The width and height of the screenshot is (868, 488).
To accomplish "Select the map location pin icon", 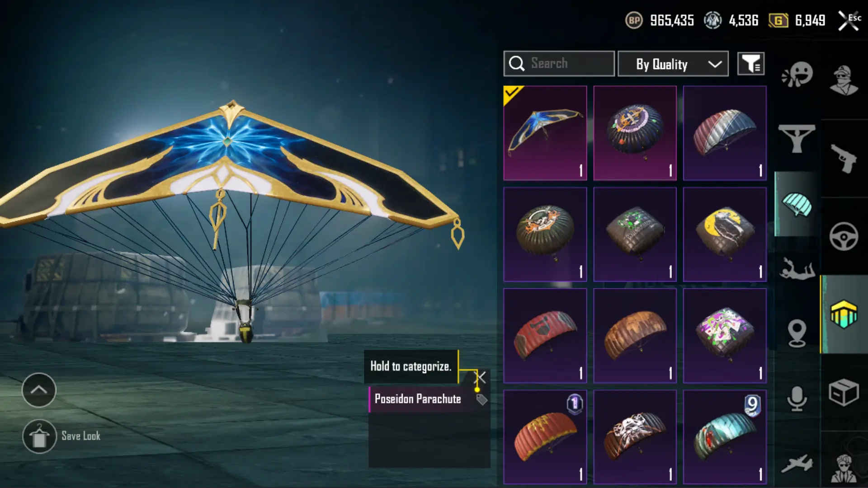I will (797, 333).
